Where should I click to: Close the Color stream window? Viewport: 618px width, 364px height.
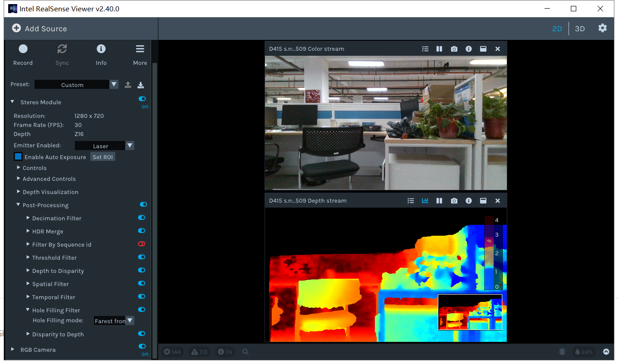click(x=498, y=49)
